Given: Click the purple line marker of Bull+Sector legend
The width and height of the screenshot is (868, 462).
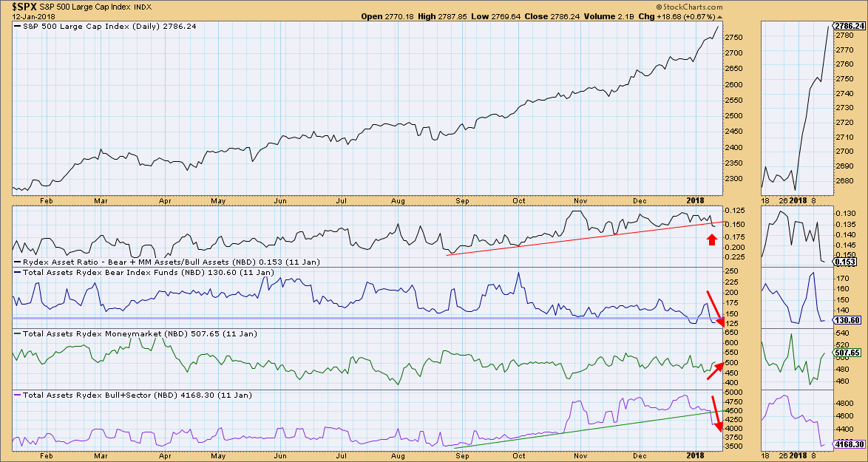Looking at the screenshot, I should tap(17, 395).
